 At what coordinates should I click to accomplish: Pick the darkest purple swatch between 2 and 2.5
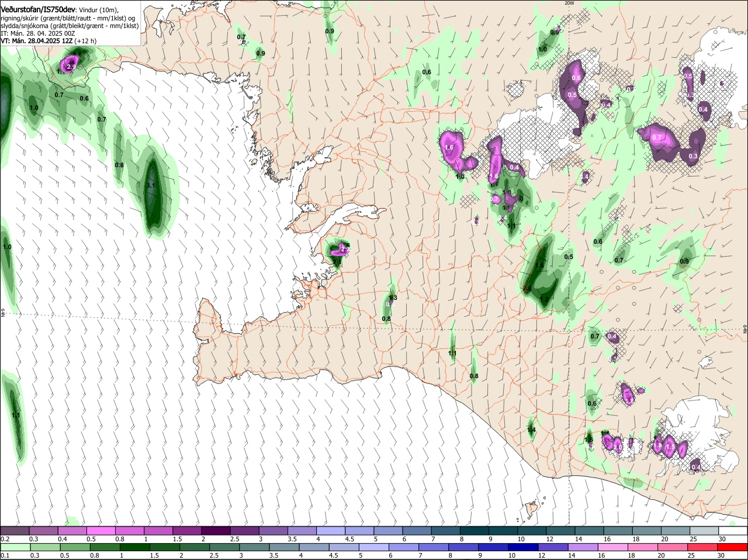click(x=217, y=531)
